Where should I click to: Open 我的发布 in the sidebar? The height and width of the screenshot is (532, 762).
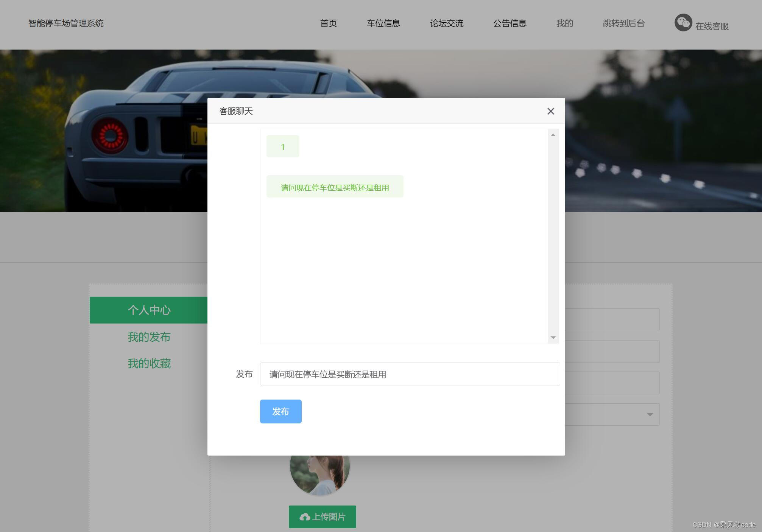click(149, 337)
